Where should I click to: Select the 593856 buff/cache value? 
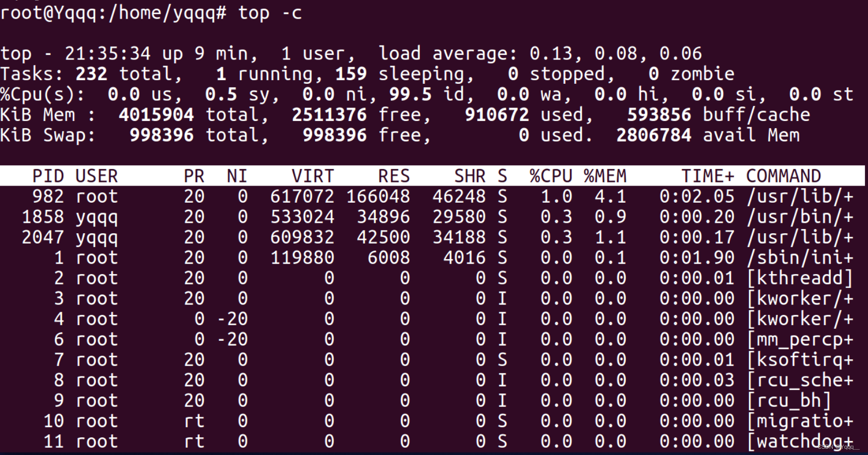pyautogui.click(x=659, y=115)
